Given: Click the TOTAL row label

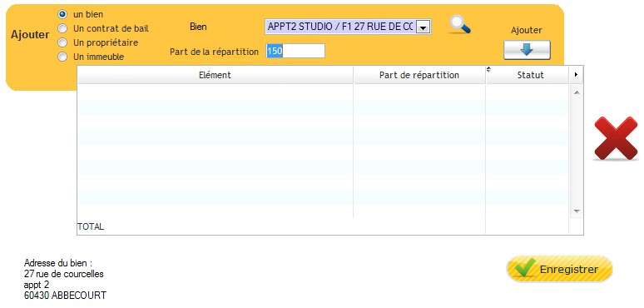Looking at the screenshot, I should [x=91, y=226].
